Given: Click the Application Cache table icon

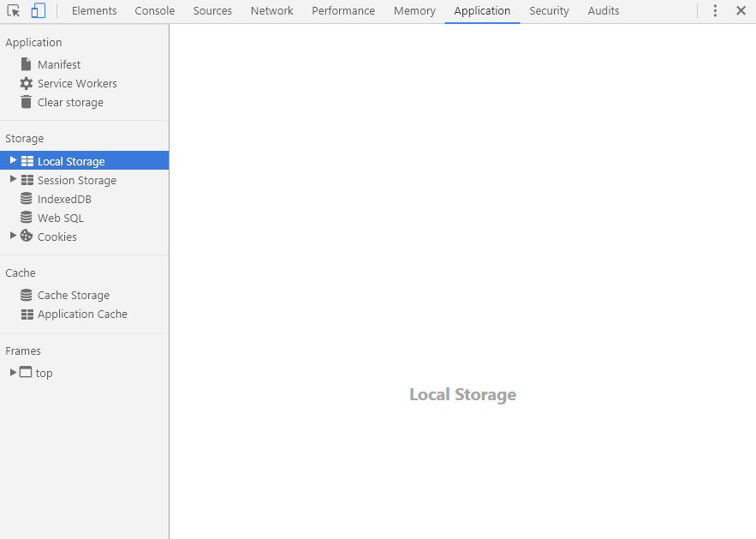Looking at the screenshot, I should (27, 314).
